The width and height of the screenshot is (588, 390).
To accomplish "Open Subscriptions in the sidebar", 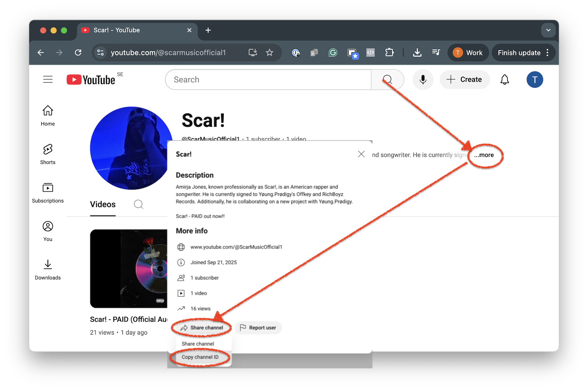I will tap(48, 193).
